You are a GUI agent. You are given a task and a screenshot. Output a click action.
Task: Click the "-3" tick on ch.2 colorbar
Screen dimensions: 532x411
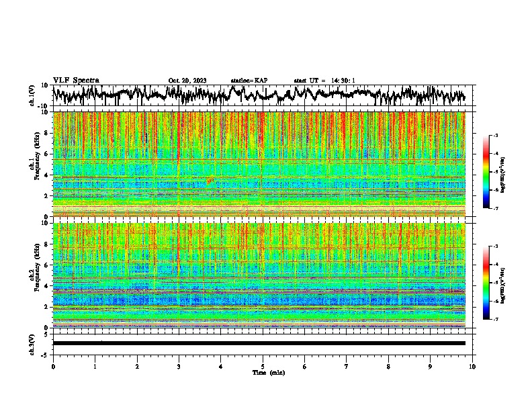pyautogui.click(x=496, y=246)
